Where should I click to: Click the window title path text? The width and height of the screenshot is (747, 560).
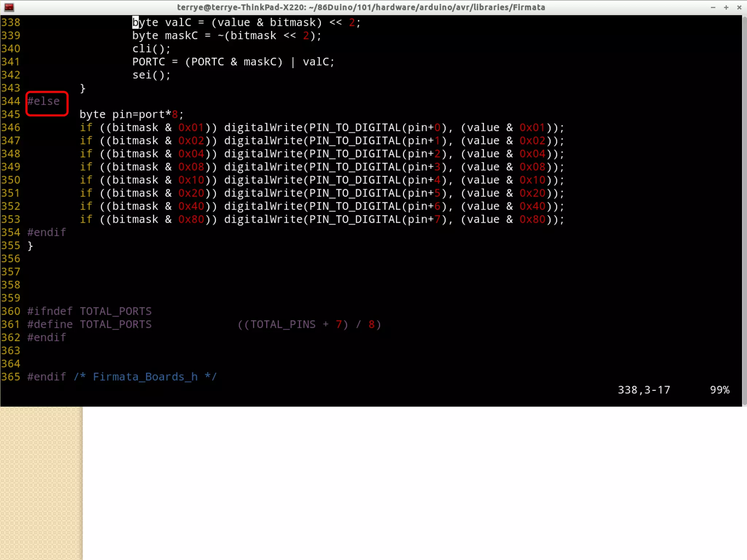pos(361,7)
